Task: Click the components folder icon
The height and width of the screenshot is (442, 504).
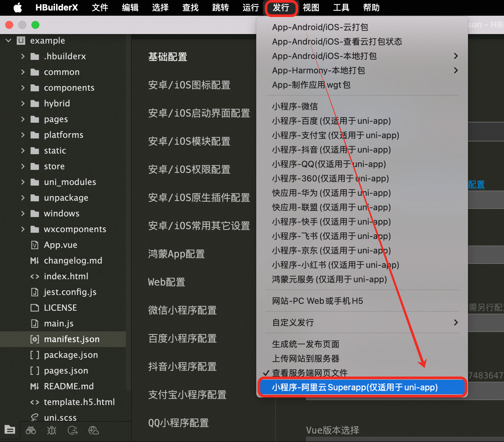Action: coord(35,88)
